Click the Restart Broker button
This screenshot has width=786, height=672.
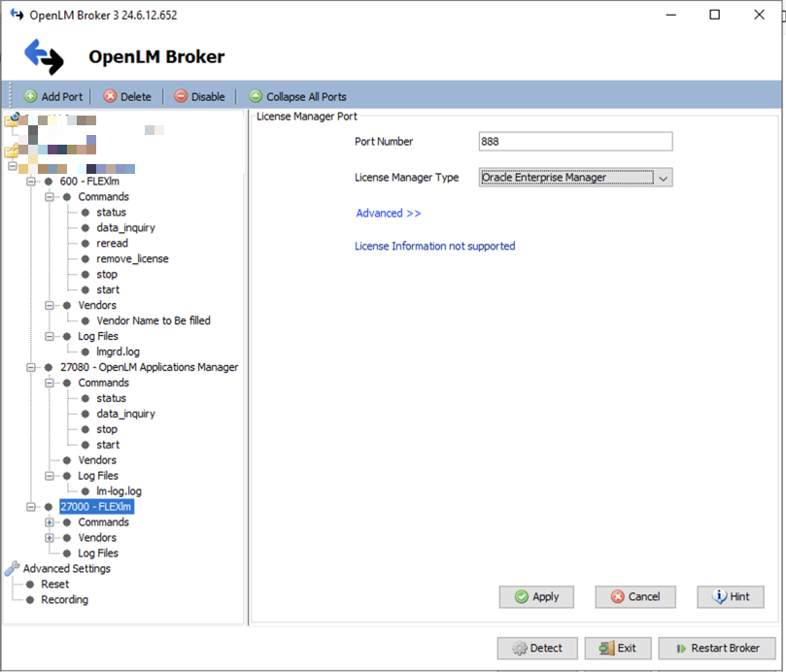tap(716, 648)
